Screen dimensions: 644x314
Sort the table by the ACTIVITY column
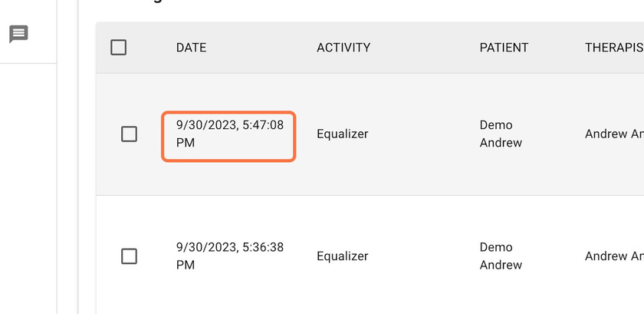pos(343,48)
